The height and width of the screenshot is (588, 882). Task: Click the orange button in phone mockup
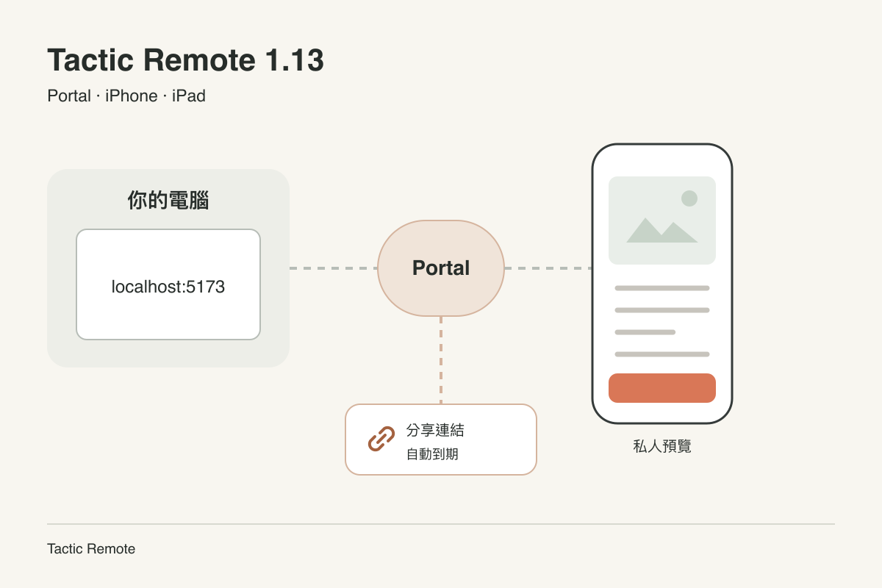pyautogui.click(x=662, y=388)
